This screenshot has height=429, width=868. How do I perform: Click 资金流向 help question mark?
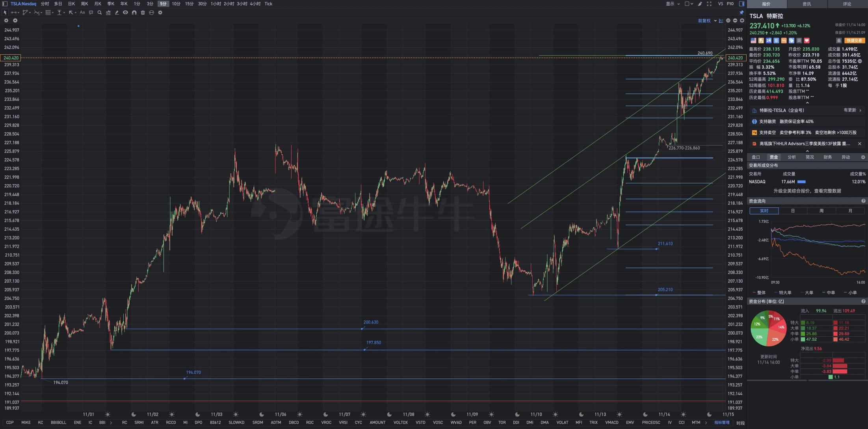click(863, 201)
